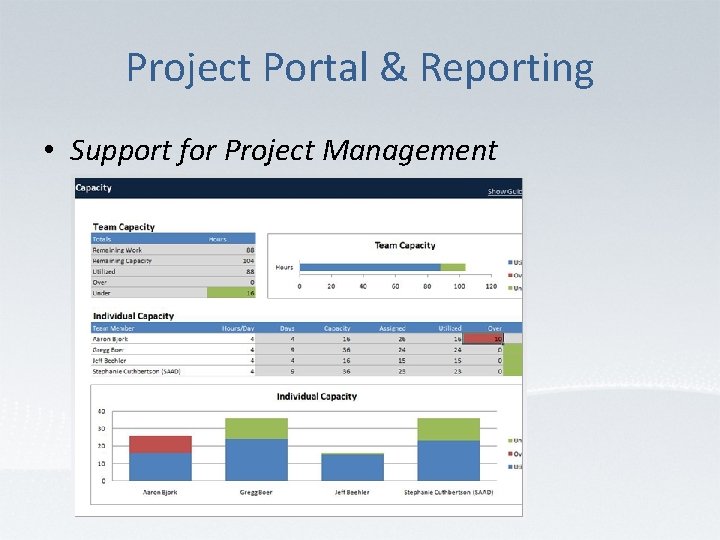Click the 'Hours/Day' column header
This screenshot has height=540, width=720.
pyautogui.click(x=238, y=328)
